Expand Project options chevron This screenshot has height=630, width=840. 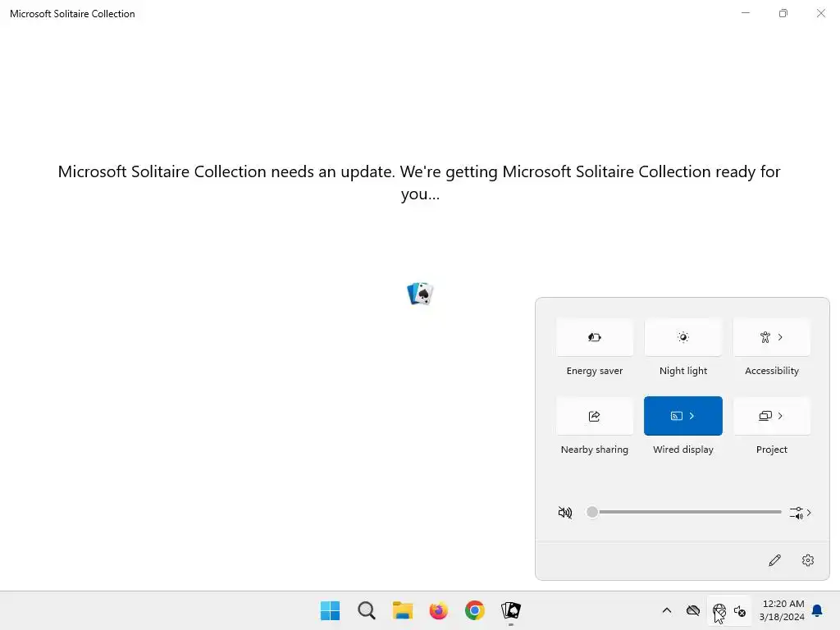click(x=781, y=416)
